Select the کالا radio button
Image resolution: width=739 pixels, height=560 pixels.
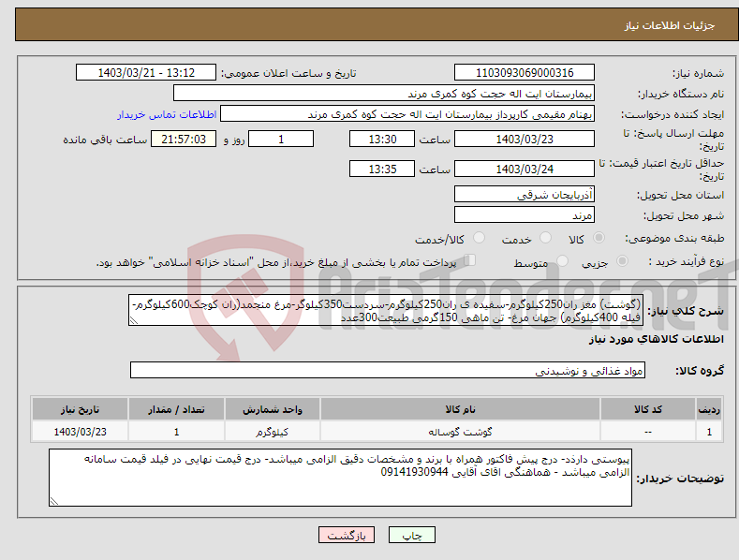click(599, 238)
